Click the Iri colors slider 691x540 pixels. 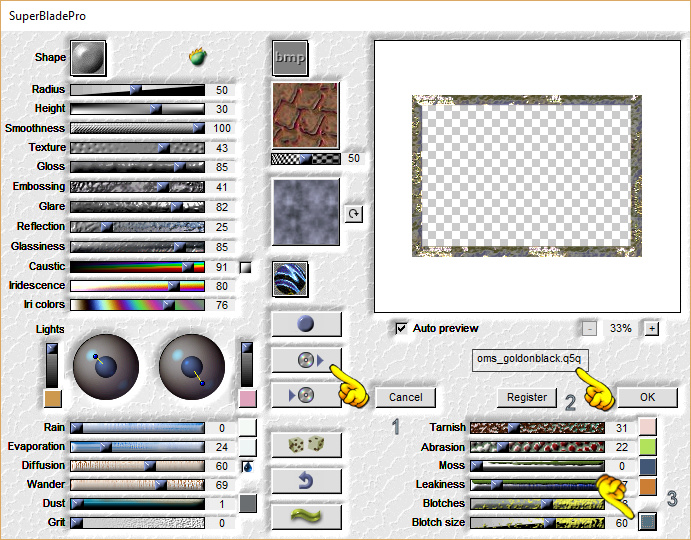pyautogui.click(x=137, y=305)
